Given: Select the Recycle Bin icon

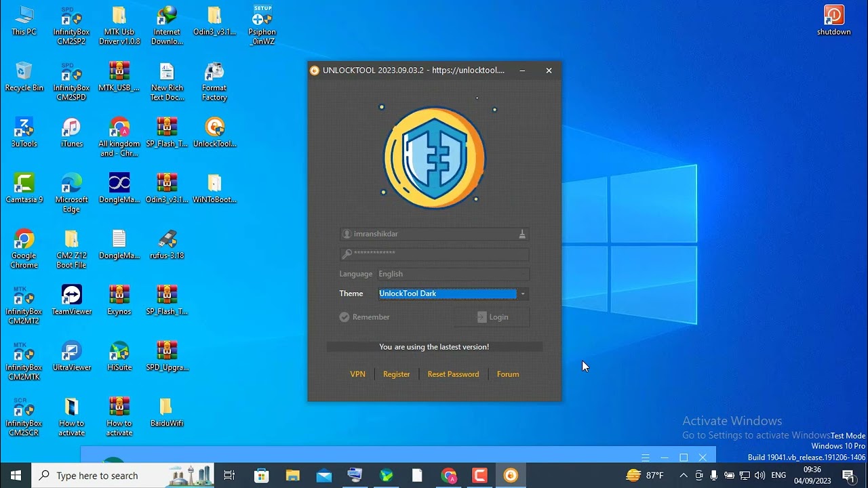Looking at the screenshot, I should click(24, 77).
